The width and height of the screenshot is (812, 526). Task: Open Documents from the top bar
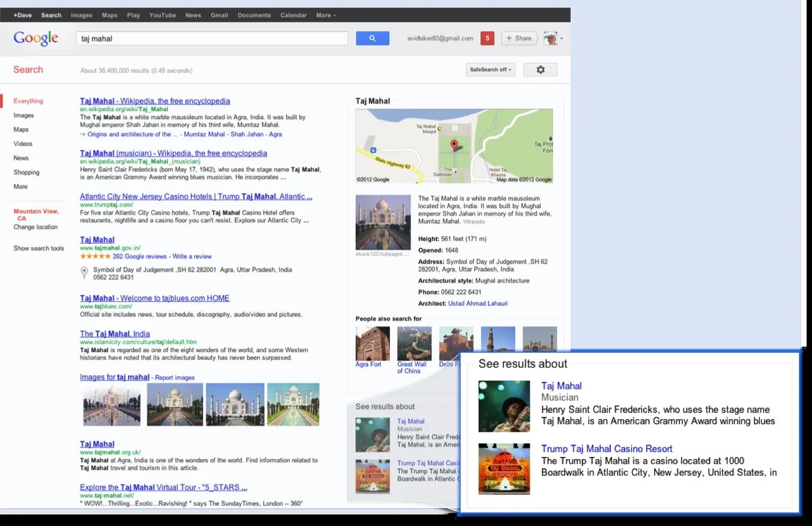254,15
